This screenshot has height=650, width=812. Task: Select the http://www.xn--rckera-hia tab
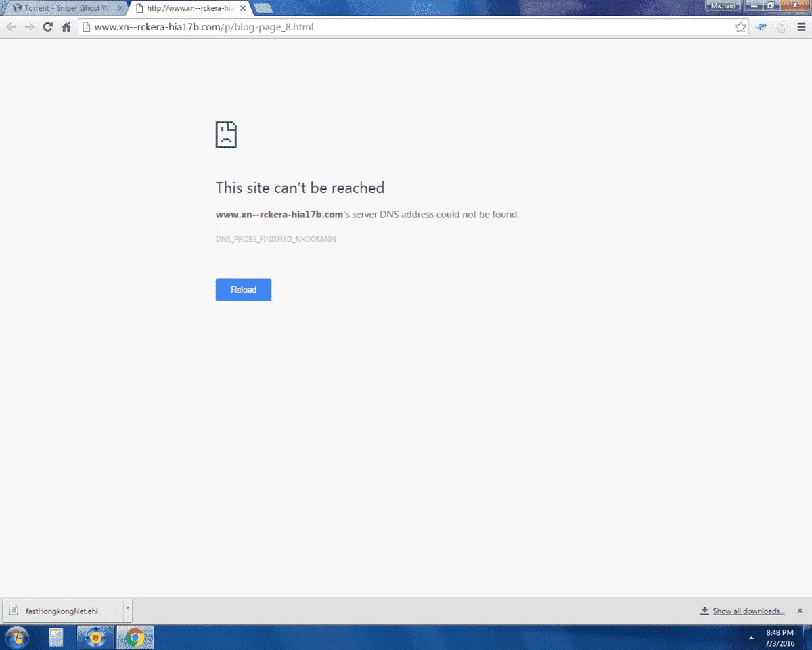(x=191, y=8)
